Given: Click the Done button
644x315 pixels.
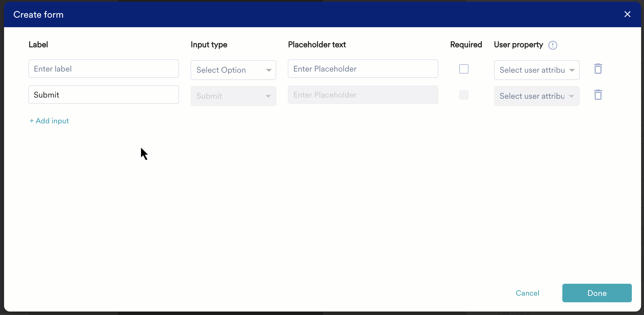Looking at the screenshot, I should coord(597,293).
